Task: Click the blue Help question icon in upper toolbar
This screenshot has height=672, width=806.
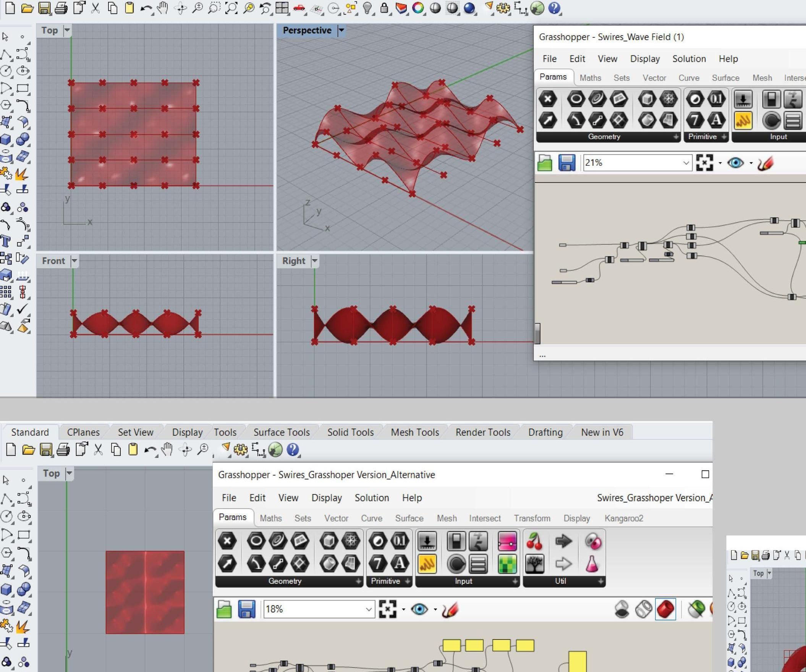Action: coord(554,8)
